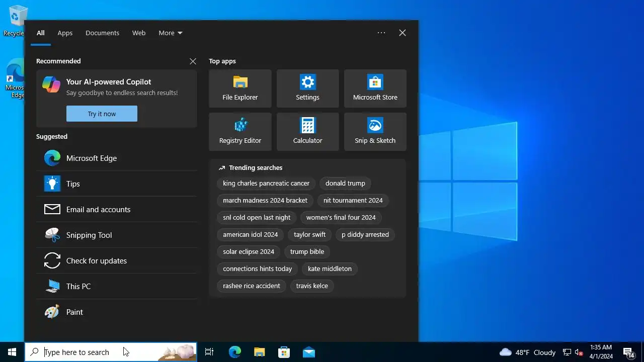Search donald trump trending topic
Screen dimensions: 644x362
(x=345, y=183)
